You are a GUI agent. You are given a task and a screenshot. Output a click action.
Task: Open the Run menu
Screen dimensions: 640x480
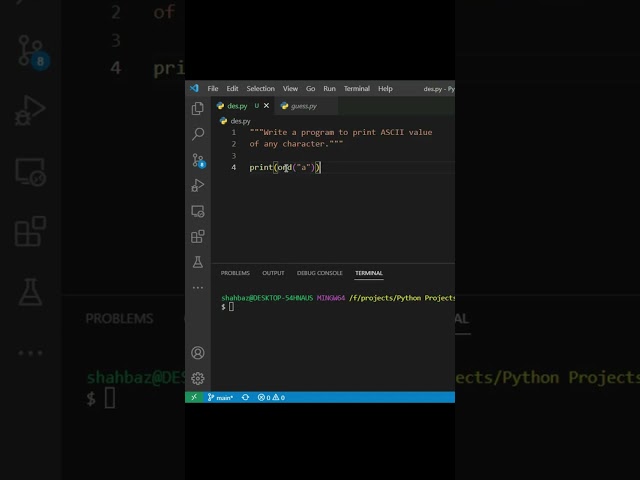tap(329, 89)
